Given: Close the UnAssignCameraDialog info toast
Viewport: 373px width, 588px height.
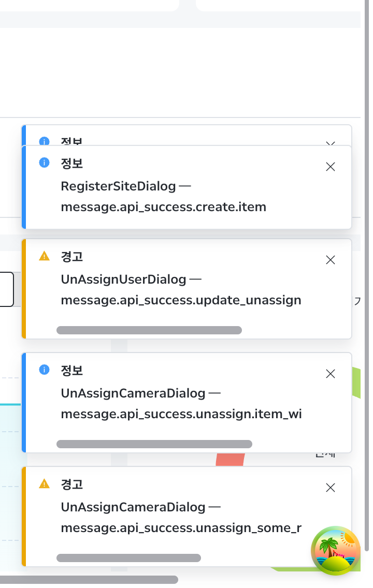Looking at the screenshot, I should [331, 374].
